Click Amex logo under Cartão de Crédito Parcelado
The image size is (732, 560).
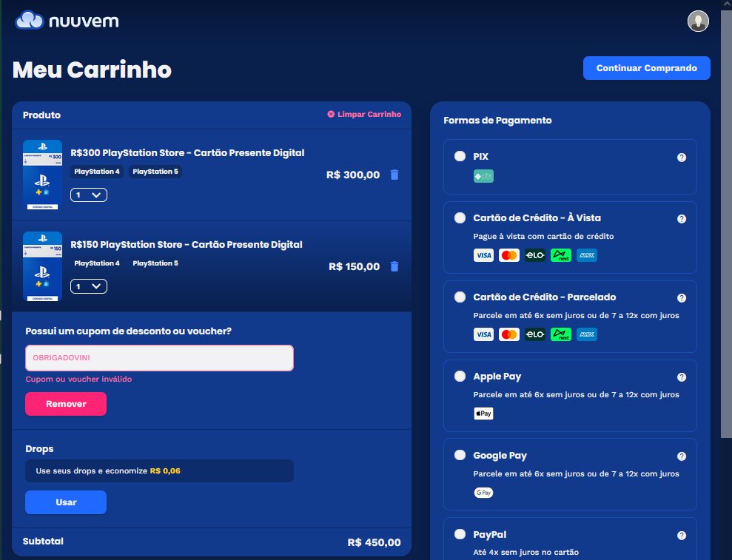[587, 334]
